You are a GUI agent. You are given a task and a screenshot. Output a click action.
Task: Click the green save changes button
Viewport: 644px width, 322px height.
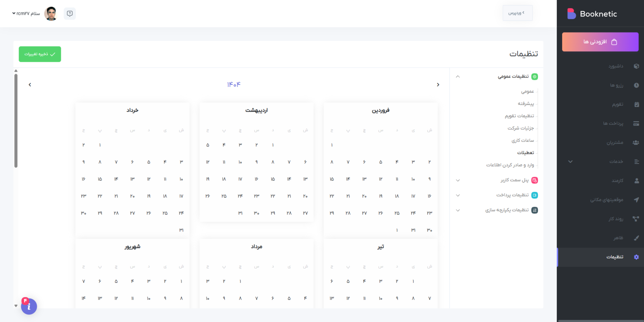click(x=40, y=54)
